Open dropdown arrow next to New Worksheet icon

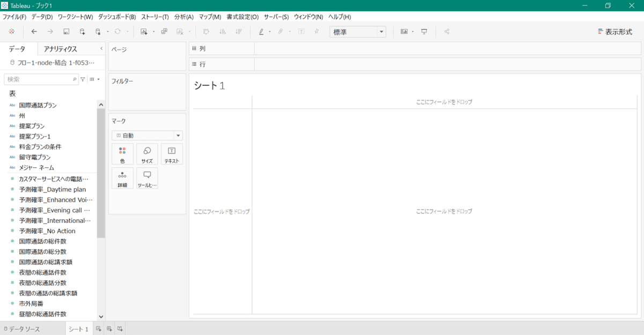(153, 32)
